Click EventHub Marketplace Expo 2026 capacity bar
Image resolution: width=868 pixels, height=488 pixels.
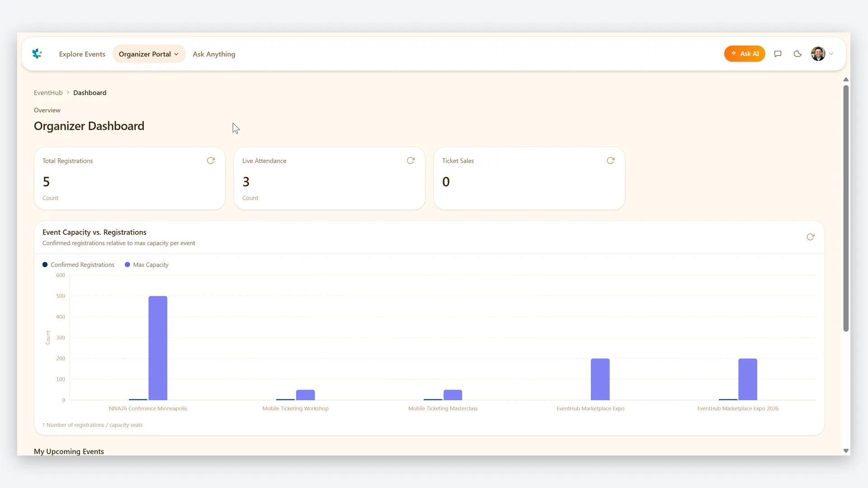coord(747,379)
